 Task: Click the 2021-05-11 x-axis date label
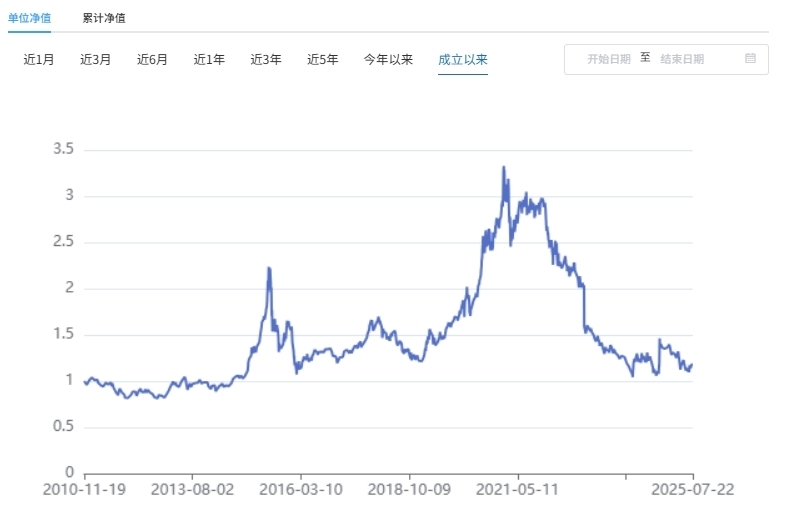click(517, 492)
